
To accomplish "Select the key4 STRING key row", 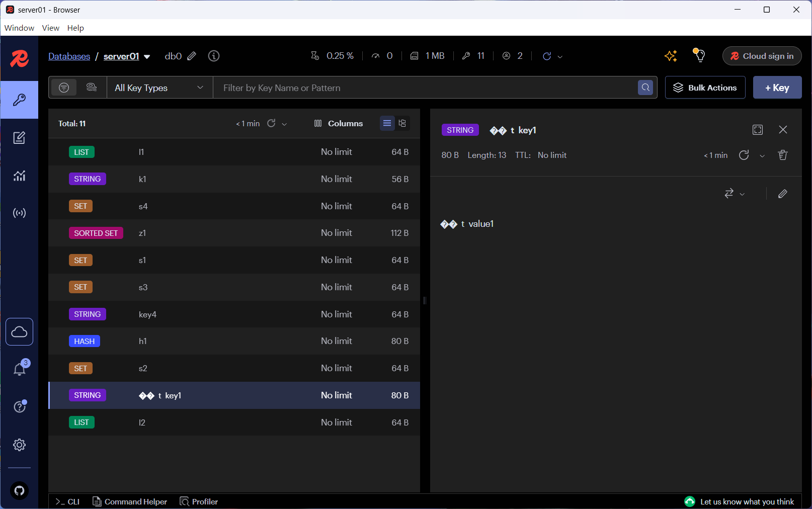I will coord(234,314).
